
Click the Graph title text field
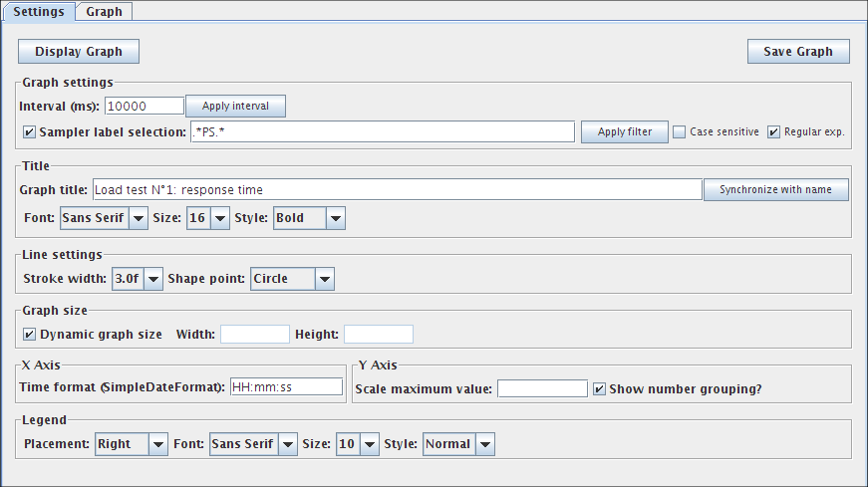click(397, 189)
